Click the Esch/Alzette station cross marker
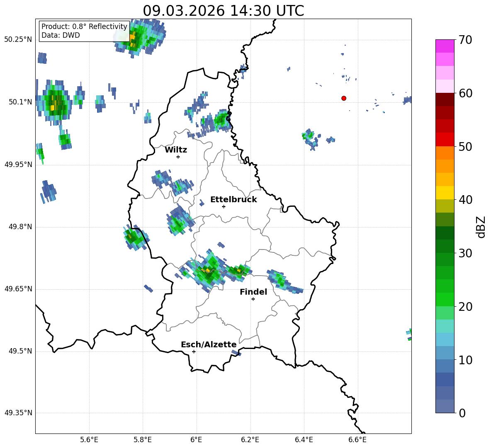 click(194, 351)
